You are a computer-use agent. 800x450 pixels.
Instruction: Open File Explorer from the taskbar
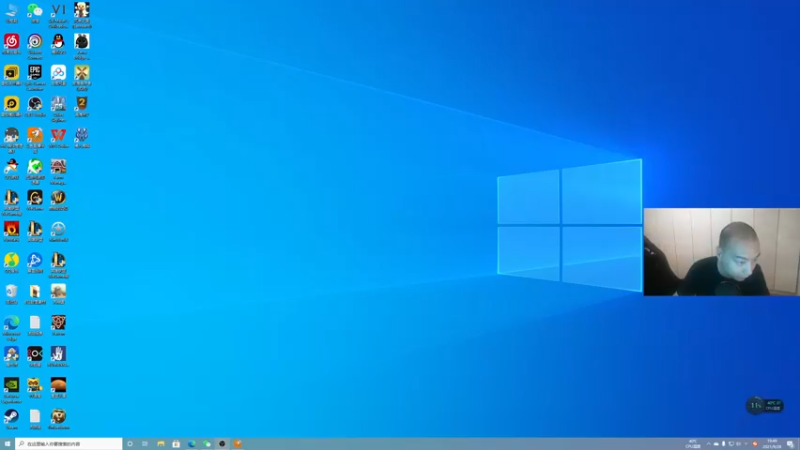(x=161, y=444)
